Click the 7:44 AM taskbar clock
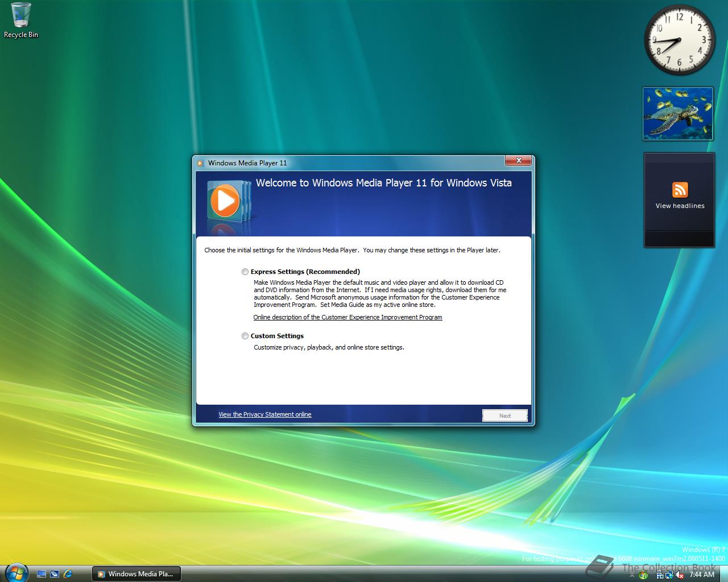Screen dimensions: 728x582 tap(702, 575)
